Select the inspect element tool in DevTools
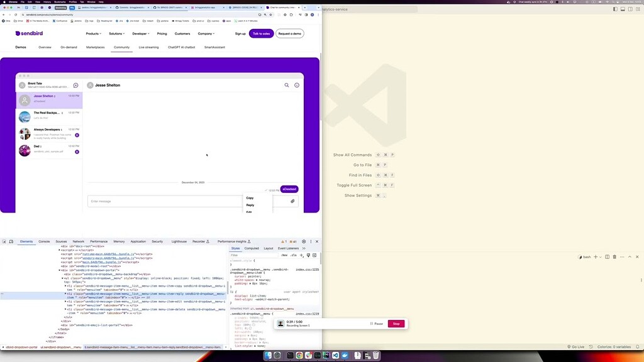The width and height of the screenshot is (644, 362). (4, 241)
